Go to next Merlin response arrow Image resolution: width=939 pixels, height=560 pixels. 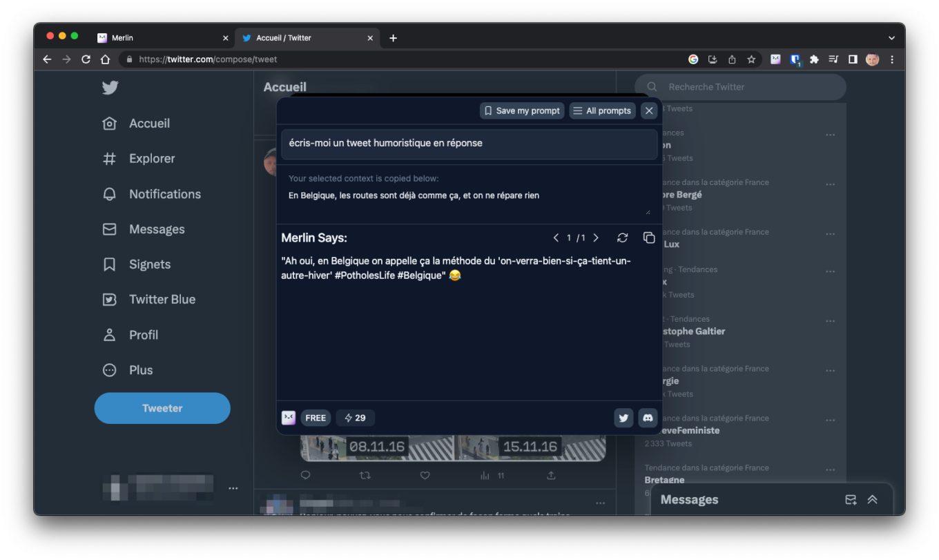click(596, 238)
